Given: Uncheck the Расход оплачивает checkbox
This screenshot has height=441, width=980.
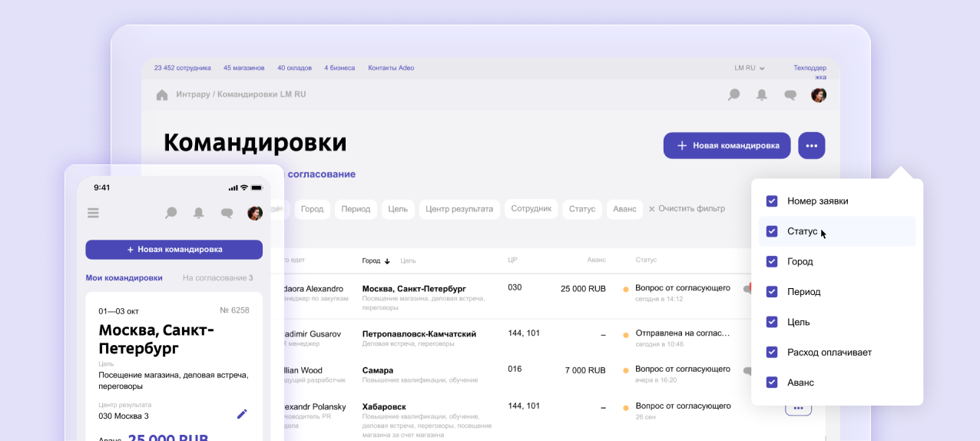Looking at the screenshot, I should [772, 352].
